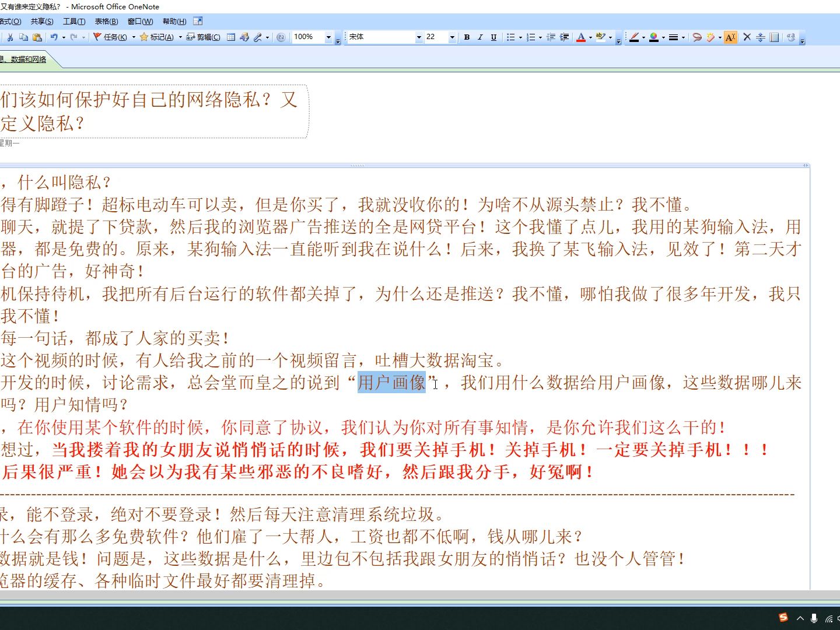
Task: Click the decrease indent icon
Action: [551, 37]
